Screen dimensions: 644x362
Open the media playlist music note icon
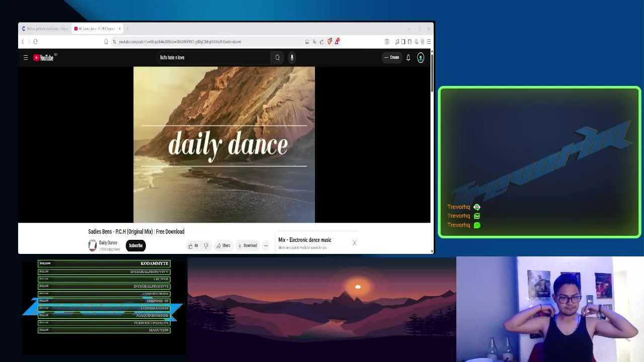(397, 42)
